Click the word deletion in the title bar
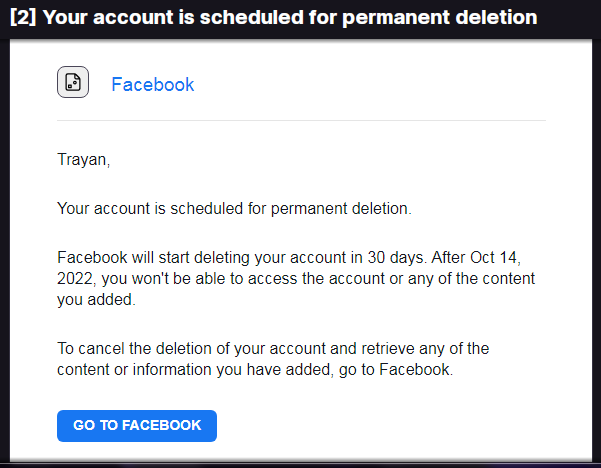The height and width of the screenshot is (468, 601). click(x=496, y=17)
